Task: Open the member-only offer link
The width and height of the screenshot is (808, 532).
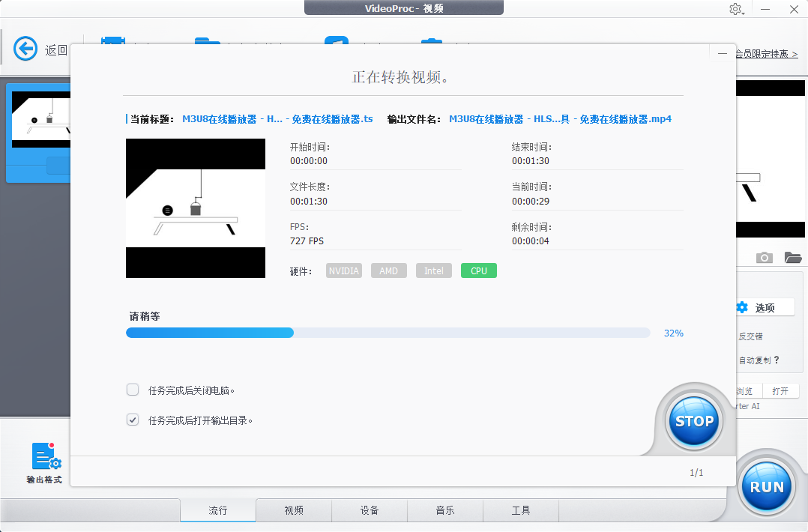Action: (767, 53)
